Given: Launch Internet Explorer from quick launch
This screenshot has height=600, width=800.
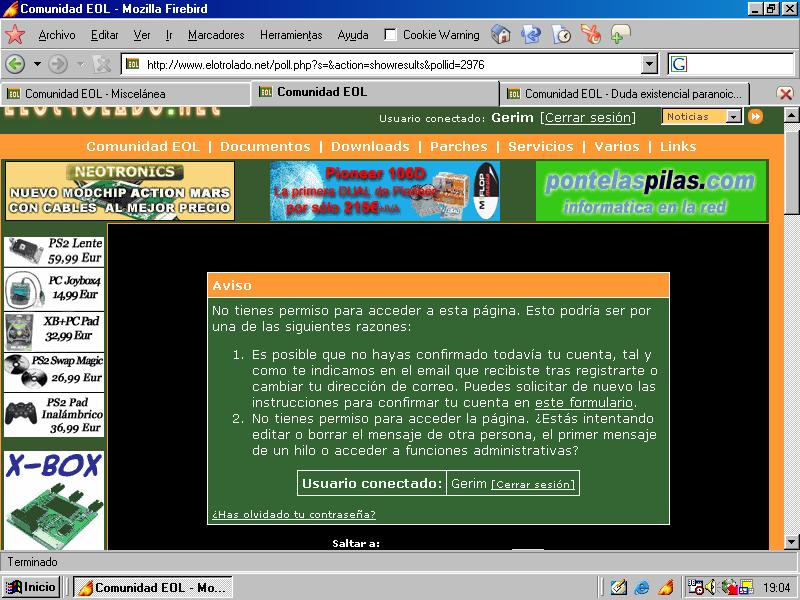Looking at the screenshot, I should pyautogui.click(x=642, y=587).
